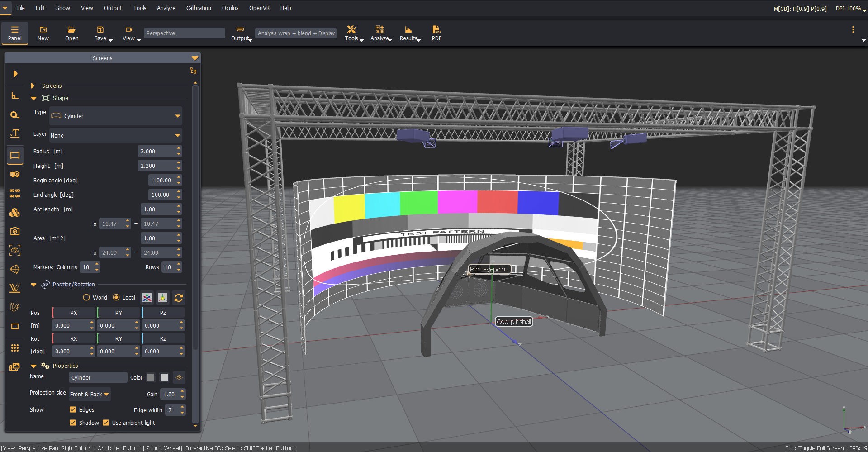This screenshot has height=452, width=868.
Task: Toggle the Shadow checkbox
Action: 73,423
